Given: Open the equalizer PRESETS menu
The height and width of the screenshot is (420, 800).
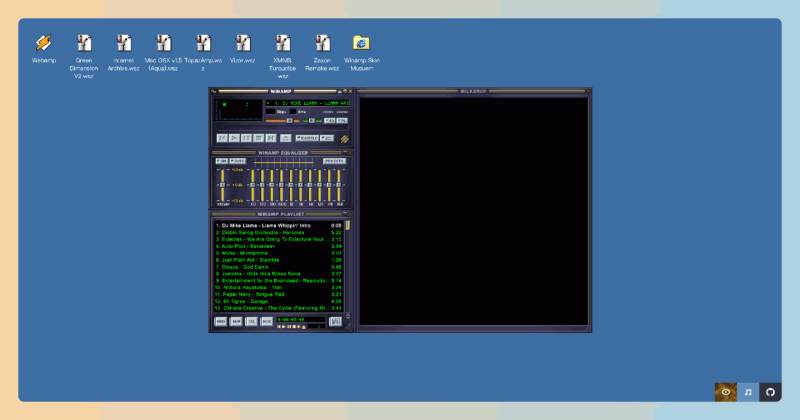Looking at the screenshot, I should (x=334, y=161).
